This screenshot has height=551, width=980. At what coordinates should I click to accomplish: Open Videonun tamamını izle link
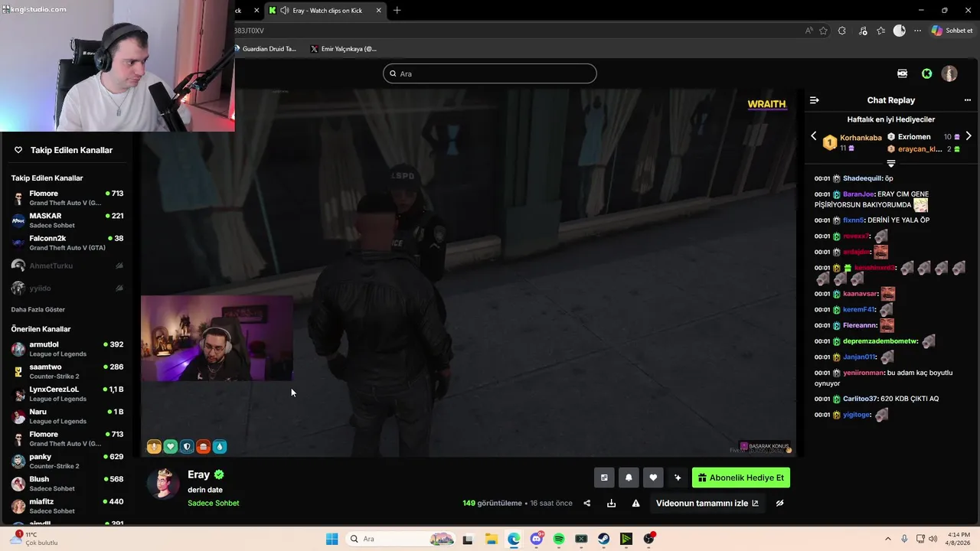coord(707,503)
